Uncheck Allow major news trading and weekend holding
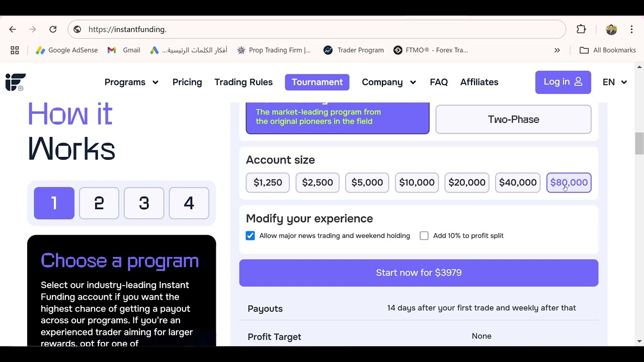This screenshot has height=362, width=644. (250, 236)
